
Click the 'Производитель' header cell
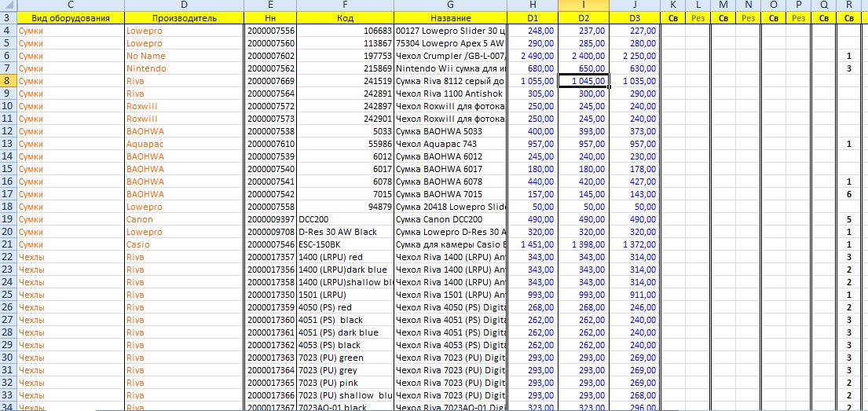click(184, 18)
